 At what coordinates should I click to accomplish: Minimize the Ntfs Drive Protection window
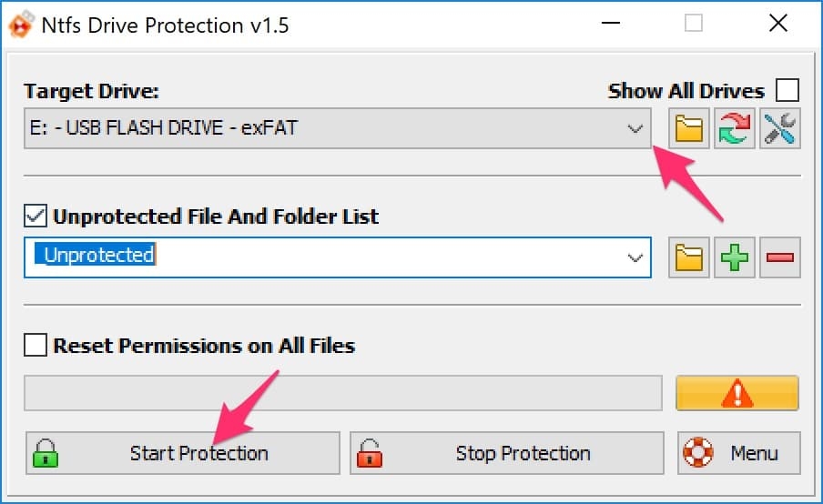(x=611, y=23)
